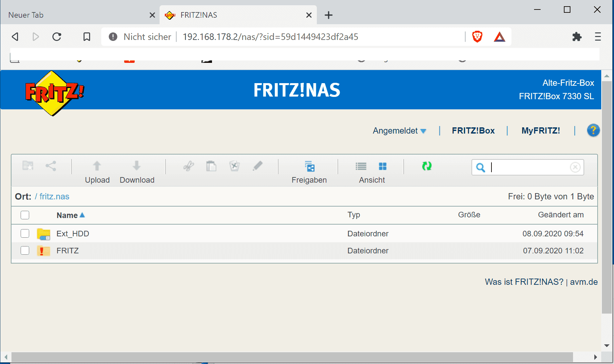Click the FRITZ! logo
Image resolution: width=614 pixels, height=364 pixels.
[x=54, y=93]
